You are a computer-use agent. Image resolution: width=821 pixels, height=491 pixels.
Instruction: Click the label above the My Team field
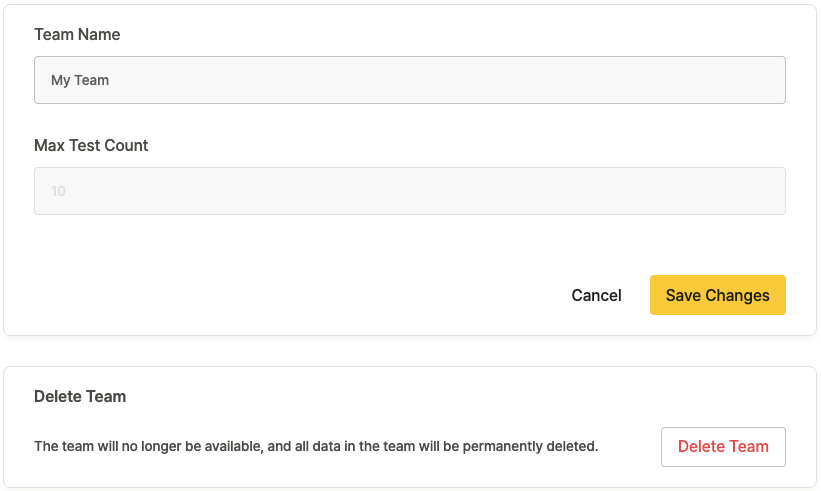coord(77,35)
